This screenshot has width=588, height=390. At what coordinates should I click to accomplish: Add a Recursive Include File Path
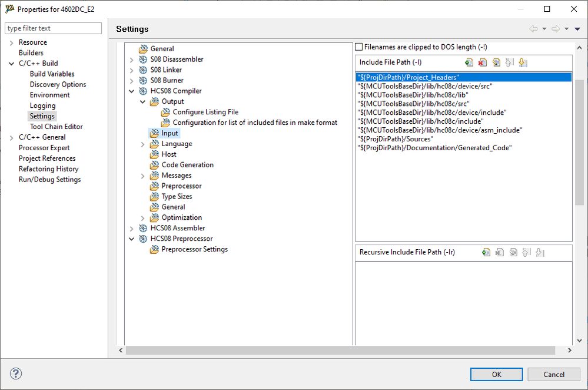coord(486,252)
